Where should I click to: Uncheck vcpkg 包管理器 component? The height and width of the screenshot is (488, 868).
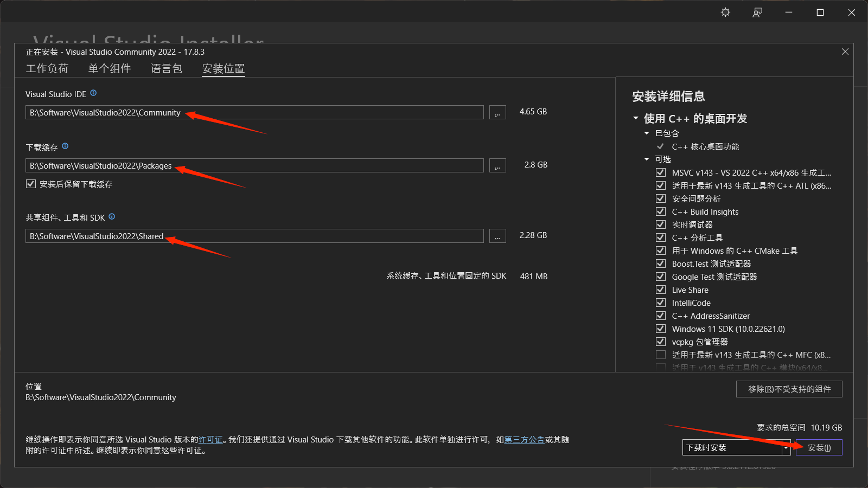661,342
